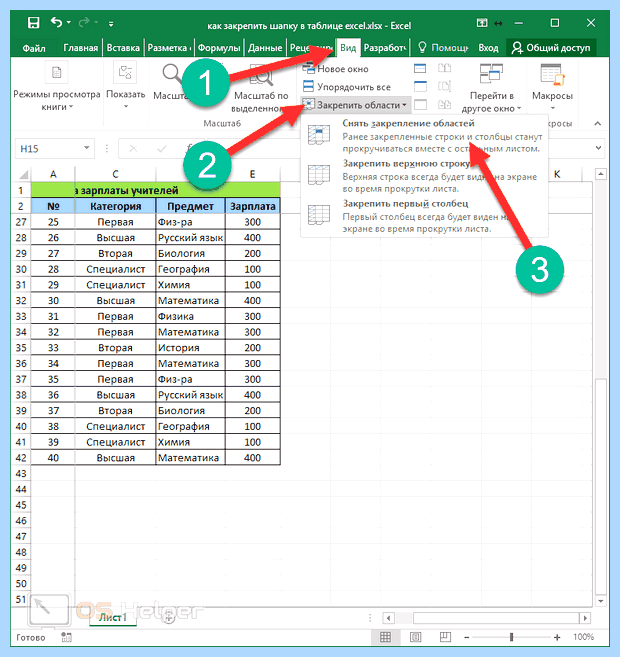Click the Select All corner triangle

[23, 174]
